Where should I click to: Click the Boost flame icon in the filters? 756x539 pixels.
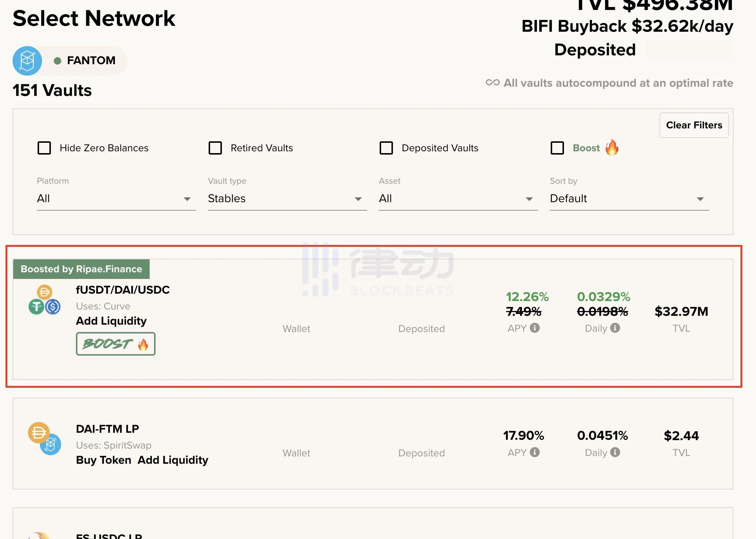point(612,148)
